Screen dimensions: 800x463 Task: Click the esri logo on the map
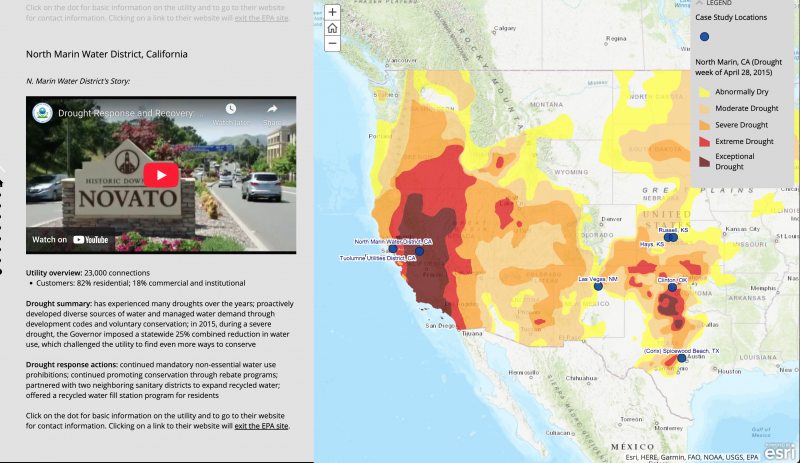pos(780,451)
